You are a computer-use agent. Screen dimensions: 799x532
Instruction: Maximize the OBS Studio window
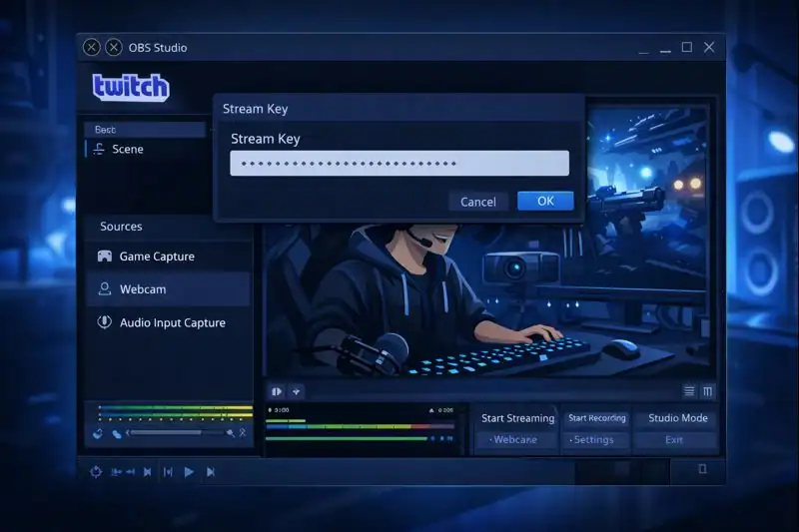click(x=687, y=47)
